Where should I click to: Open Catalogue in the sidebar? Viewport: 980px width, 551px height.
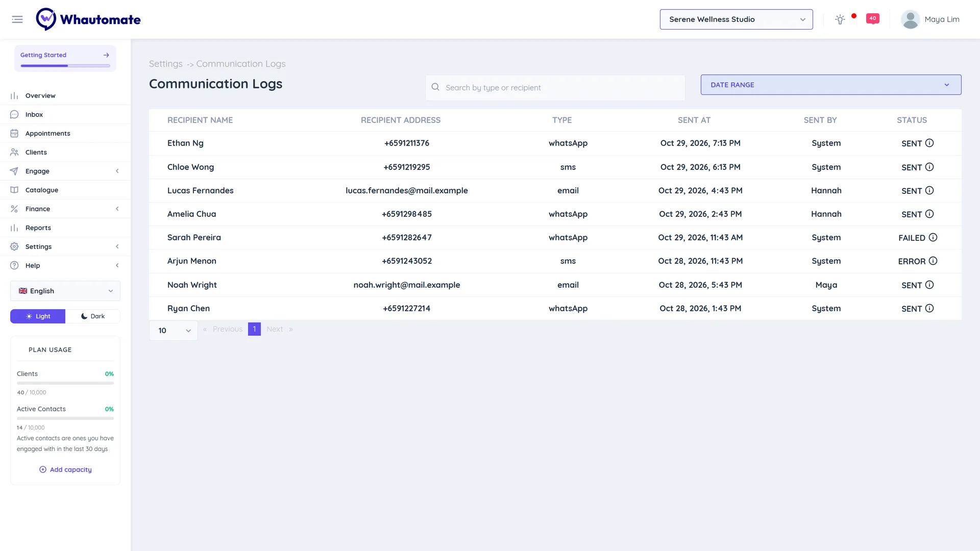[x=65, y=190]
